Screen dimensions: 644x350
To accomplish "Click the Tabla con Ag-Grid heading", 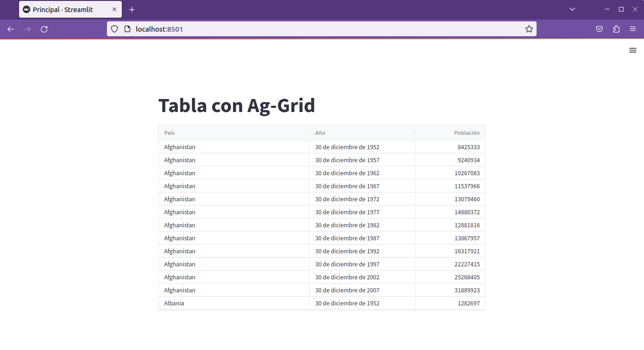I will [x=237, y=106].
